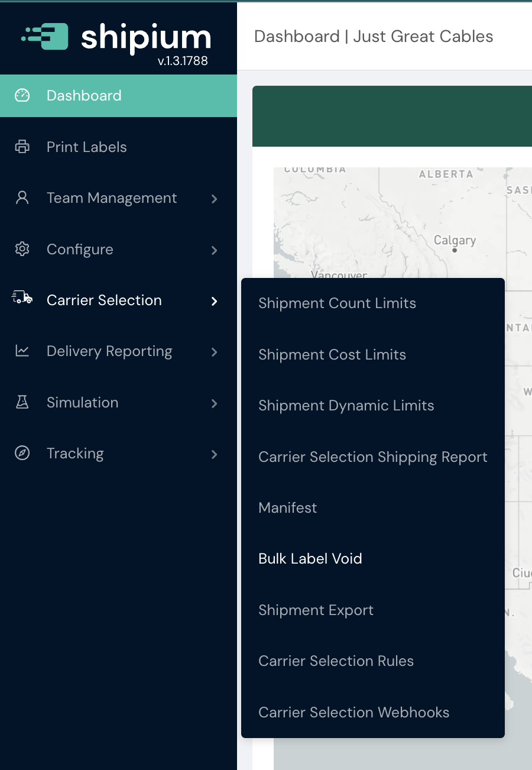Open the Dashboard menu item
This screenshot has height=770, width=532.
pyautogui.click(x=118, y=96)
